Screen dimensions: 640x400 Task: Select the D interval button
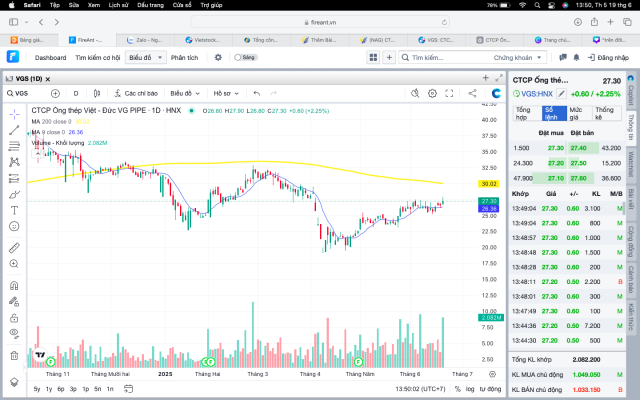(x=76, y=93)
